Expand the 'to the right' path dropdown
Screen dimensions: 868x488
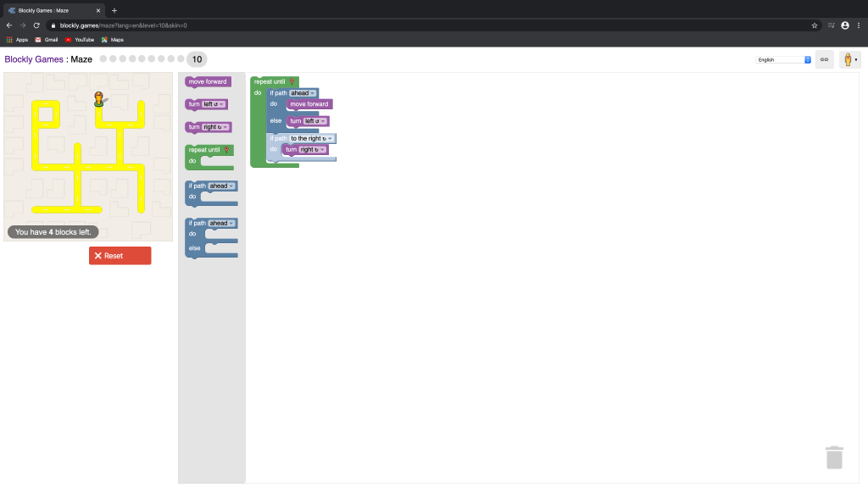tap(312, 138)
